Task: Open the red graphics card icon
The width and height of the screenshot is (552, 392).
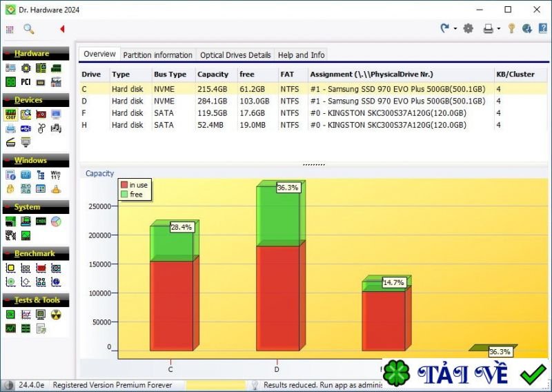Action: tap(41, 115)
